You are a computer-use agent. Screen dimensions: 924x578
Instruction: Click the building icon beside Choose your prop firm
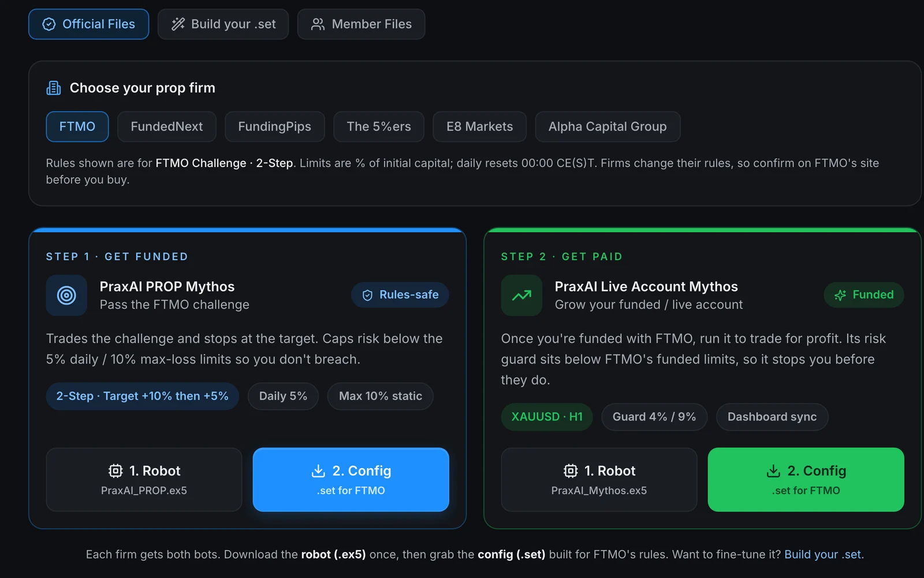click(x=54, y=88)
